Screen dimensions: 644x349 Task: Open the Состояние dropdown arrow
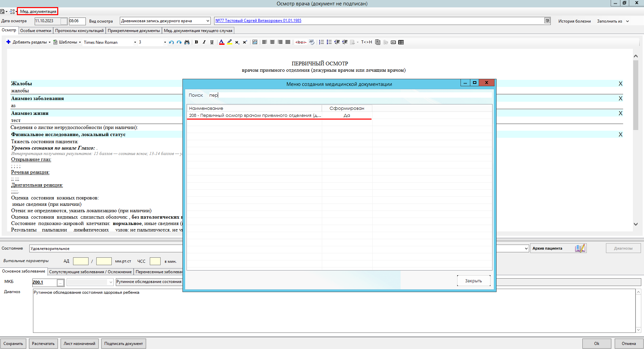(527, 249)
